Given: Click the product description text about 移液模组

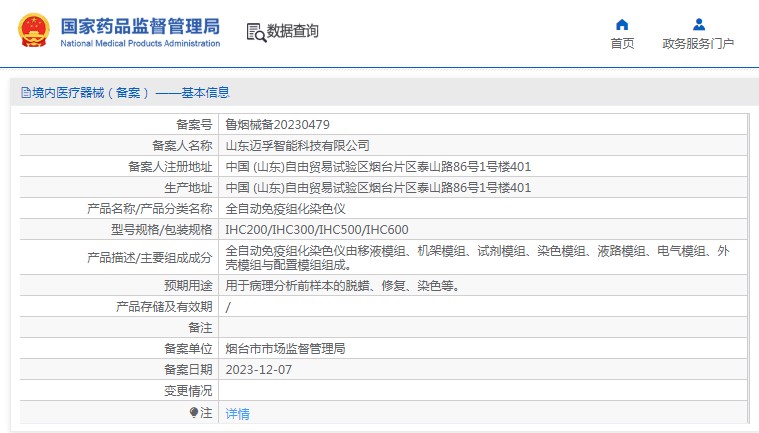Looking at the screenshot, I should pyautogui.click(x=477, y=258).
